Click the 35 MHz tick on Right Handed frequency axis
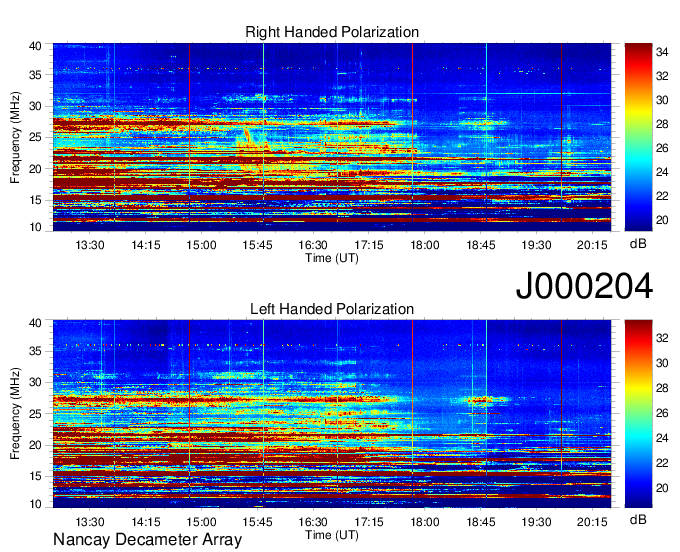 [35, 75]
